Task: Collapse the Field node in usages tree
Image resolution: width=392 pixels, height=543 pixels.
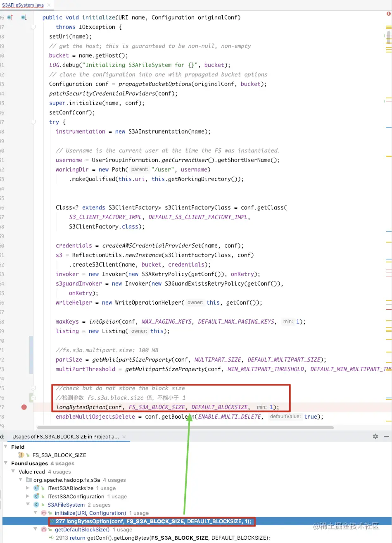Action: [x=6, y=447]
